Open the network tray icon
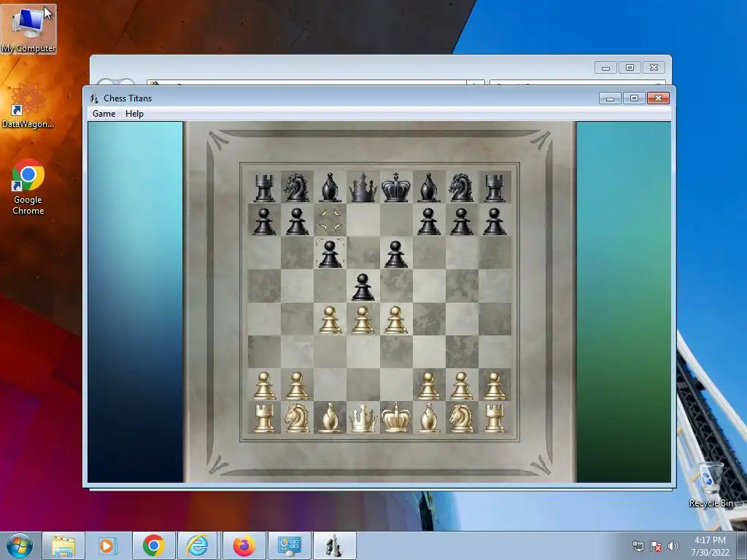 638,546
